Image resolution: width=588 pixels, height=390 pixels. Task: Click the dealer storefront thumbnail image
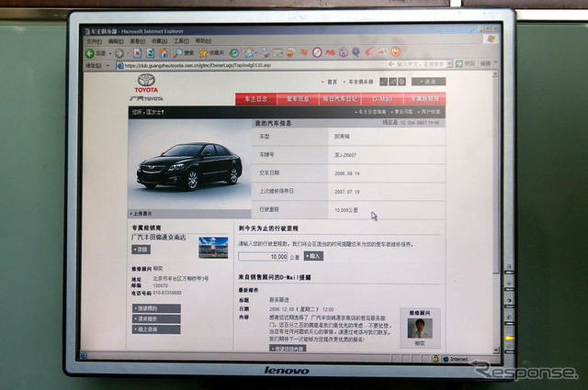point(213,247)
